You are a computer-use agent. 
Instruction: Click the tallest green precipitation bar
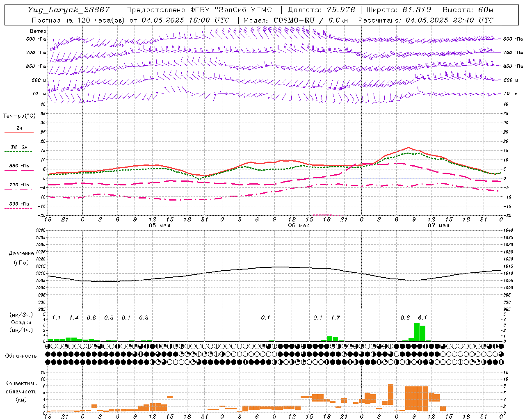click(x=417, y=332)
